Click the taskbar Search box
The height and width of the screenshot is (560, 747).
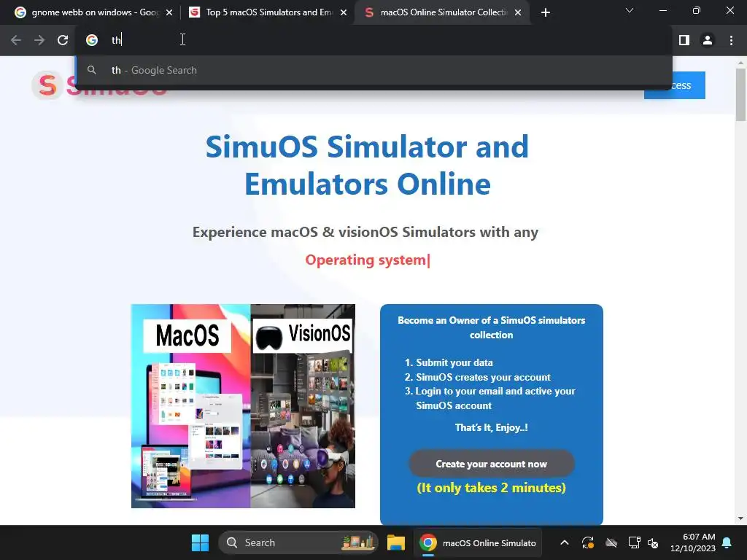298,542
